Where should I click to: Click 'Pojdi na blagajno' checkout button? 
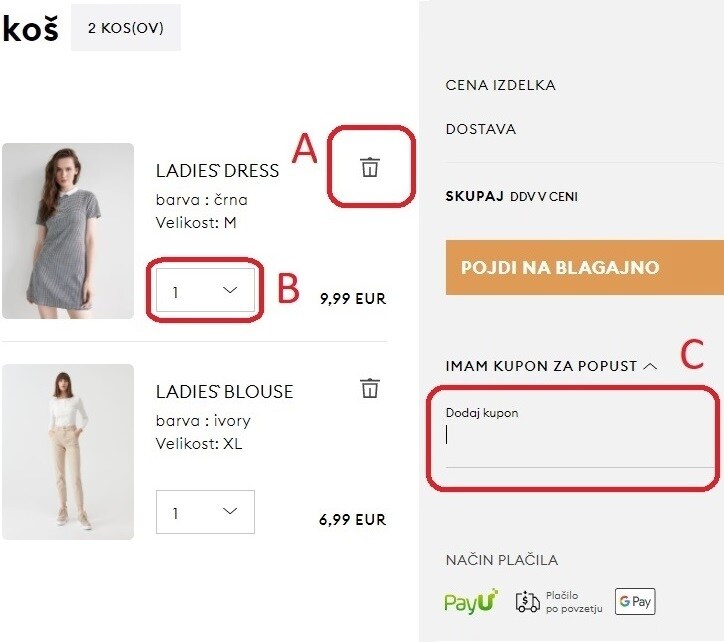tap(584, 268)
